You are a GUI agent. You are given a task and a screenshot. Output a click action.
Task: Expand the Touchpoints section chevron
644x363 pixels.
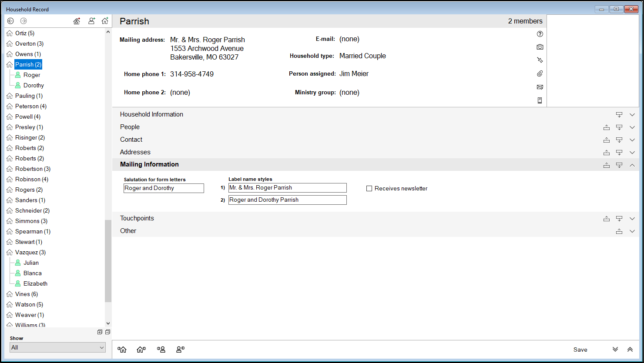(632, 219)
